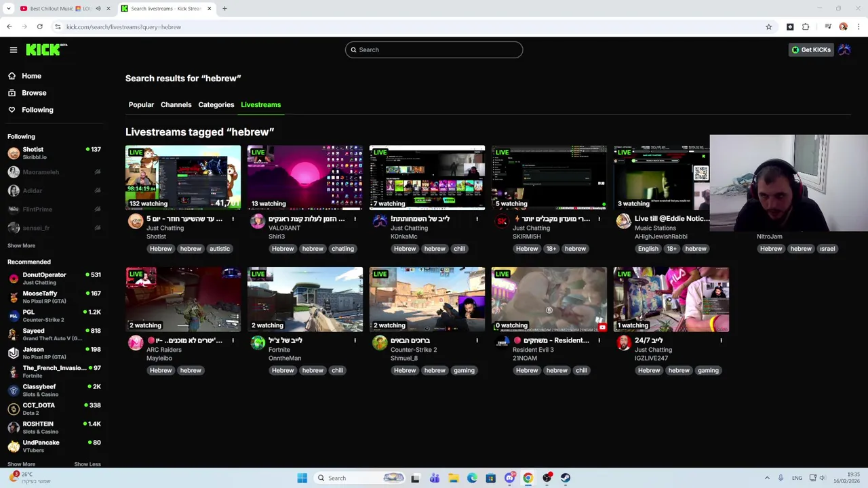Toggle notifications for sensei_fr
Image resolution: width=868 pixels, height=488 pixels.
coord(97,228)
